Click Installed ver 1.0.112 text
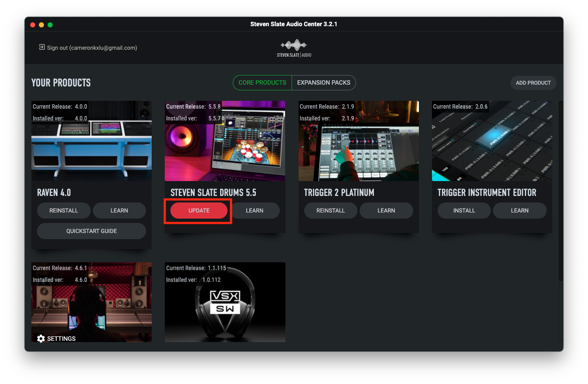 [193, 280]
